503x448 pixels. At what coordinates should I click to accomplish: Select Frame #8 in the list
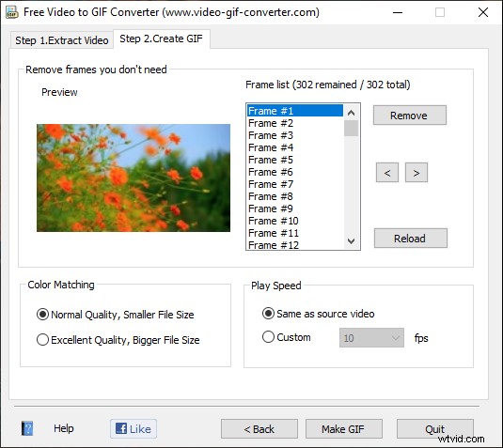295,196
